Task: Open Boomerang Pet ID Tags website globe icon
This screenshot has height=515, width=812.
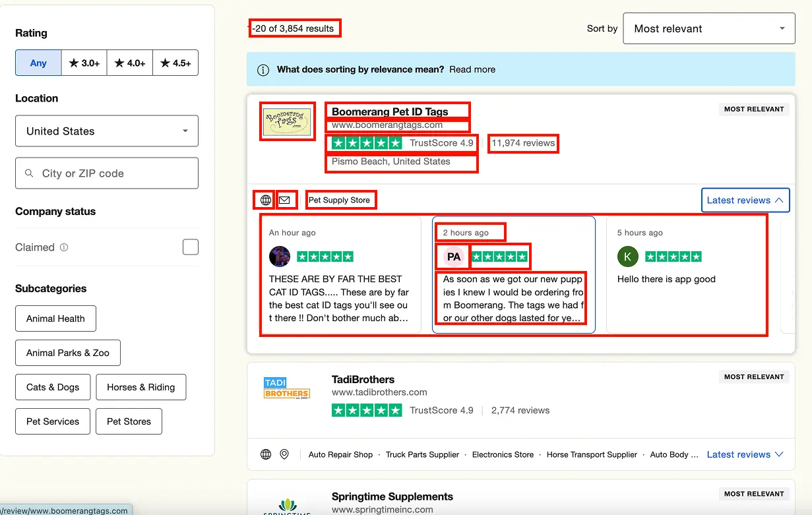Action: [x=266, y=200]
